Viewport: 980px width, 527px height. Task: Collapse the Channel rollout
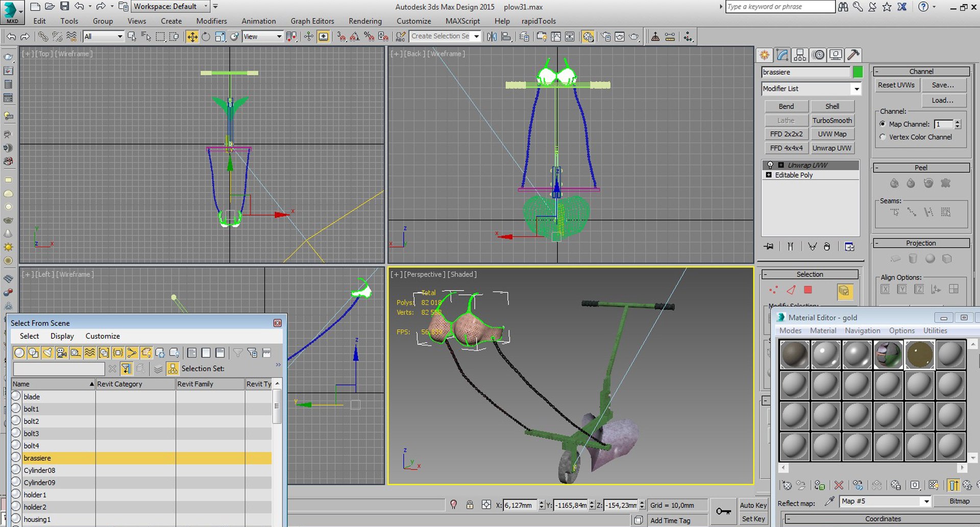pyautogui.click(x=921, y=71)
